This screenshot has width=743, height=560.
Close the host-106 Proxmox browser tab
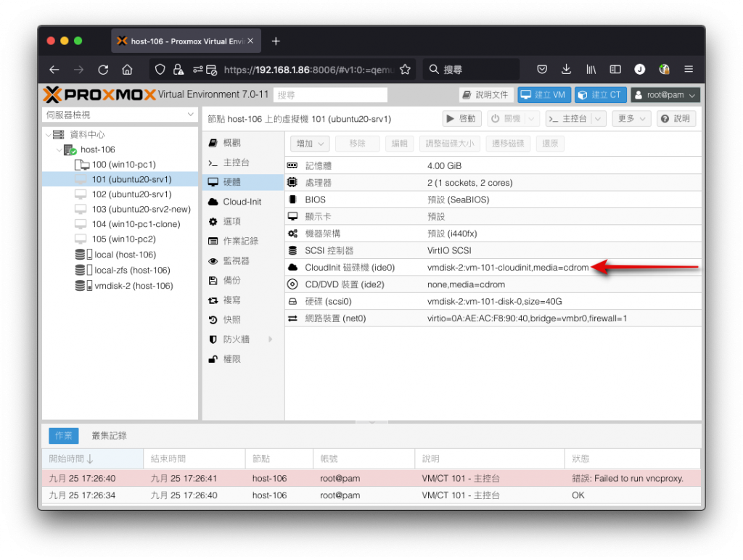pyautogui.click(x=250, y=41)
